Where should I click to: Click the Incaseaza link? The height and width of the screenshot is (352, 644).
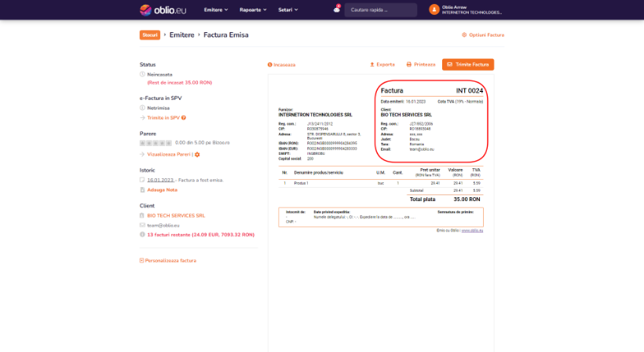click(x=281, y=65)
